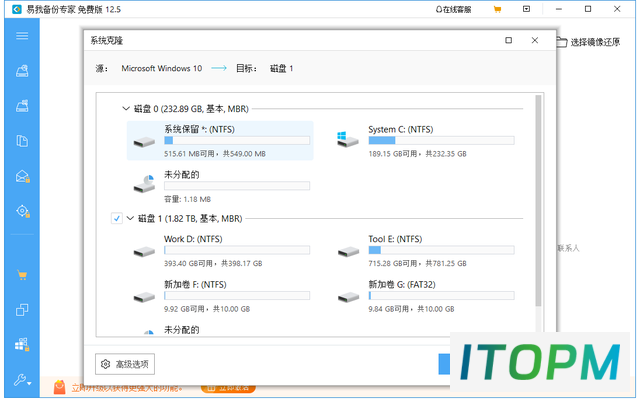The height and width of the screenshot is (402, 640).
Task: Open the system backup sidebar icon
Action: (x=22, y=106)
